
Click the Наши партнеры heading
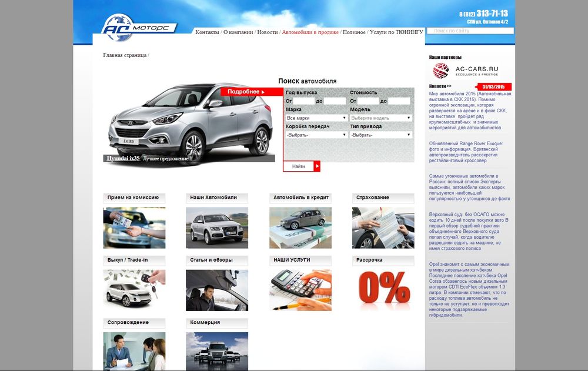[x=445, y=58]
